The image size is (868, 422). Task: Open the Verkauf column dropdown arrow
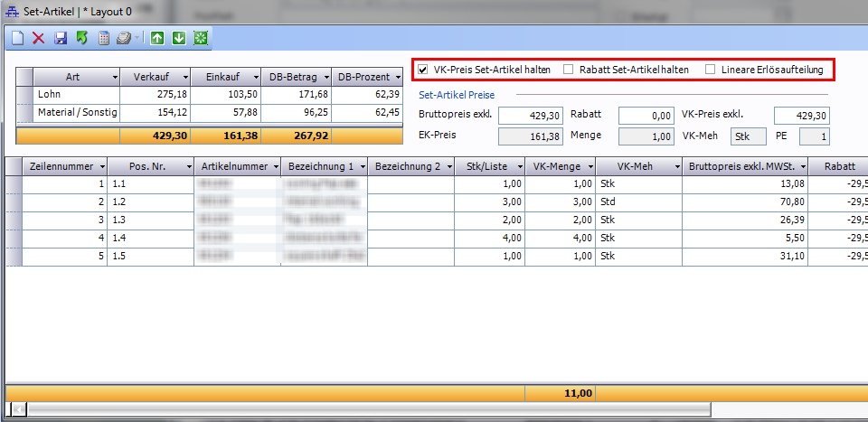(184, 77)
